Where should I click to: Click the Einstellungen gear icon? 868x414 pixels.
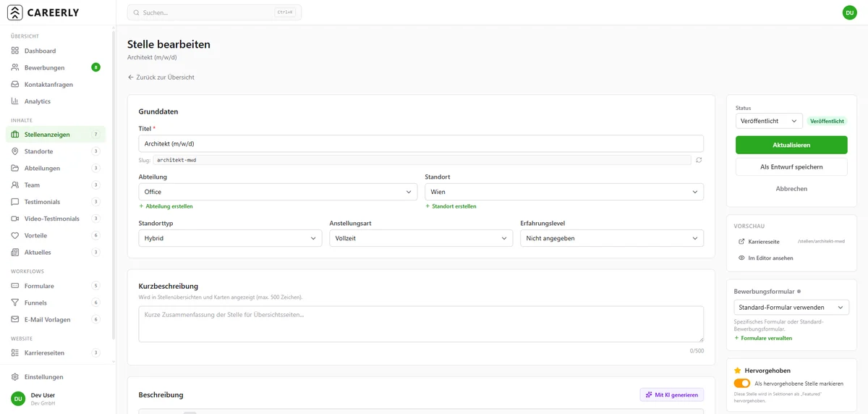click(x=15, y=377)
